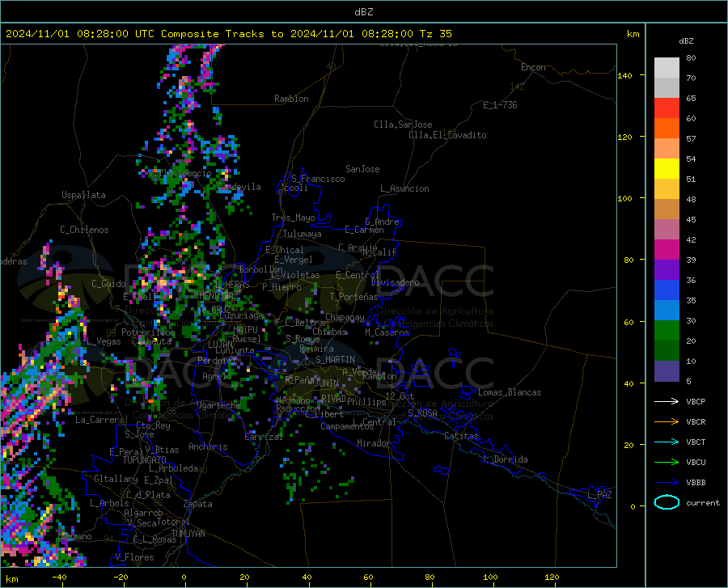Click the 'dBZ' heading above the color scale
Image resolution: width=728 pixels, height=588 pixels.
pos(686,40)
